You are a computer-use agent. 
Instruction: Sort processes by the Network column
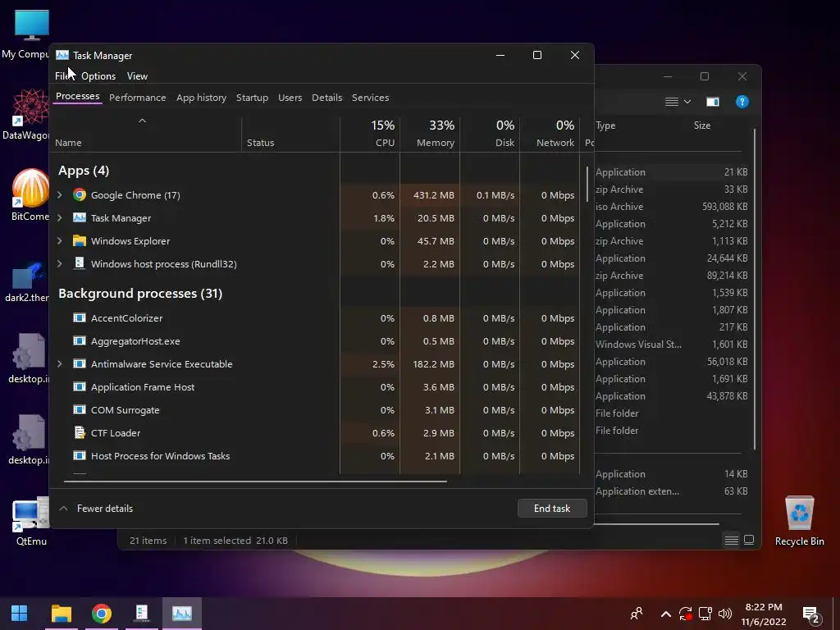[x=550, y=134]
